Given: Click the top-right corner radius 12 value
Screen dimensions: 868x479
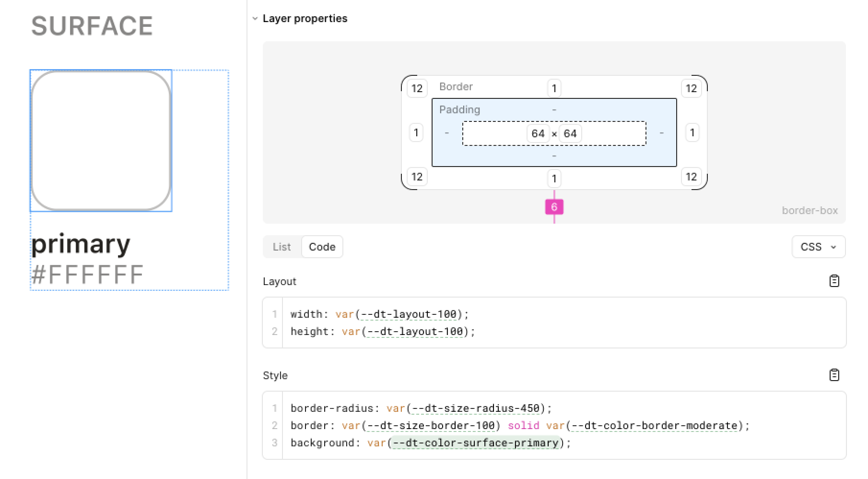Looking at the screenshot, I should click(x=691, y=88).
